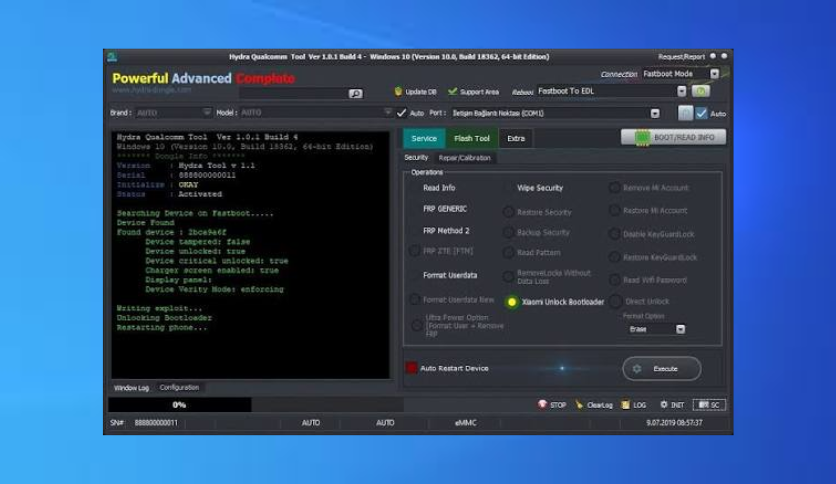Click the phone port scan icon
The width and height of the screenshot is (836, 484).
click(x=686, y=113)
